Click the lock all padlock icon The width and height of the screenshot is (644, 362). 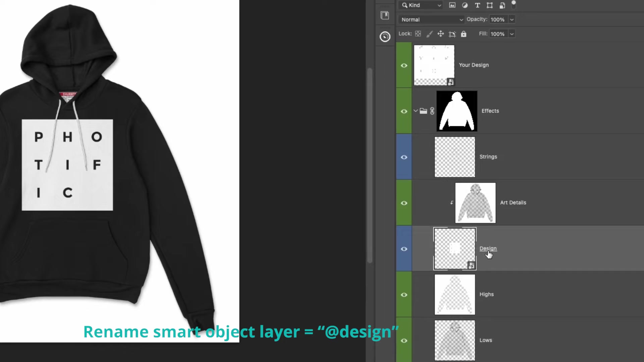coord(464,34)
